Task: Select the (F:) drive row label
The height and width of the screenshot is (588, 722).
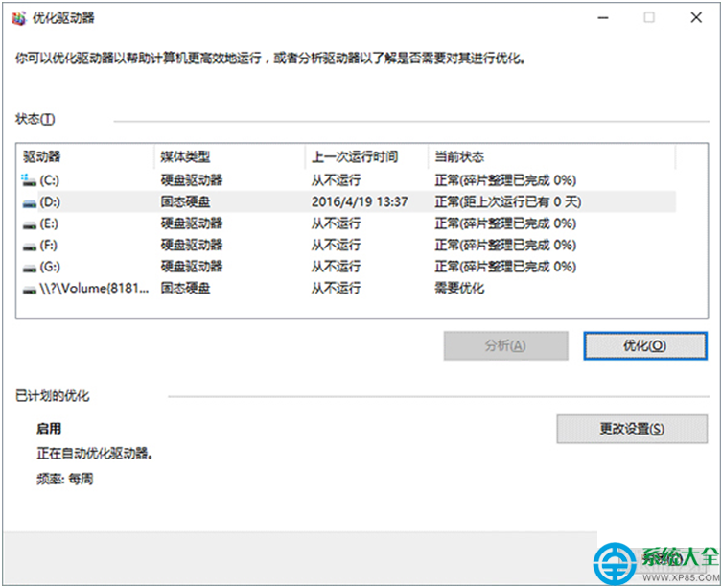Action: coord(48,245)
